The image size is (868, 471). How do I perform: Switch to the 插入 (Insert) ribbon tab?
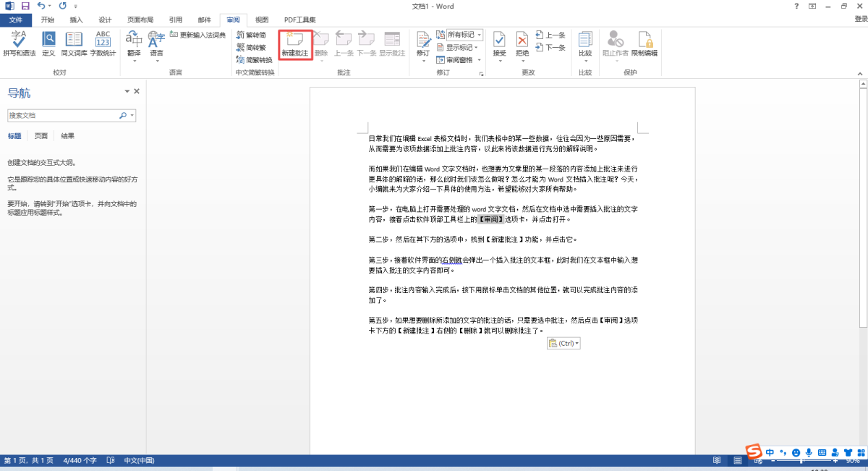pyautogui.click(x=76, y=20)
